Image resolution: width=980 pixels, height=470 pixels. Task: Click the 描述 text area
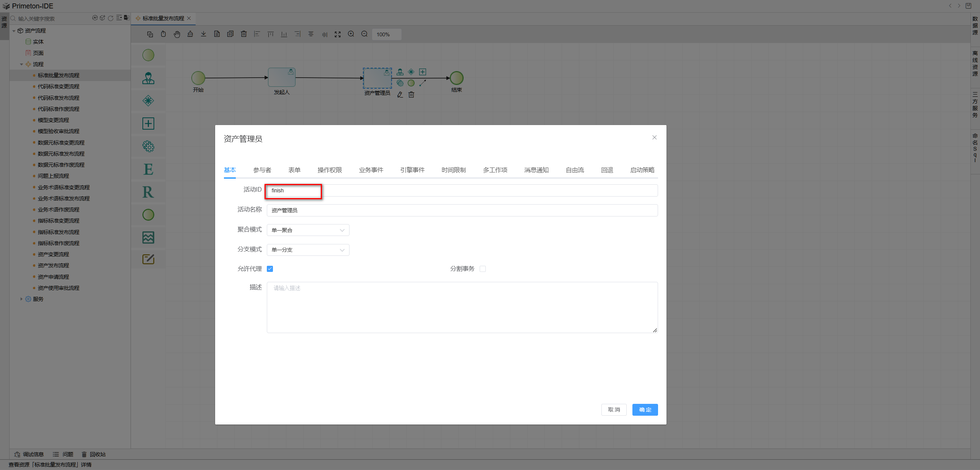[x=462, y=307]
